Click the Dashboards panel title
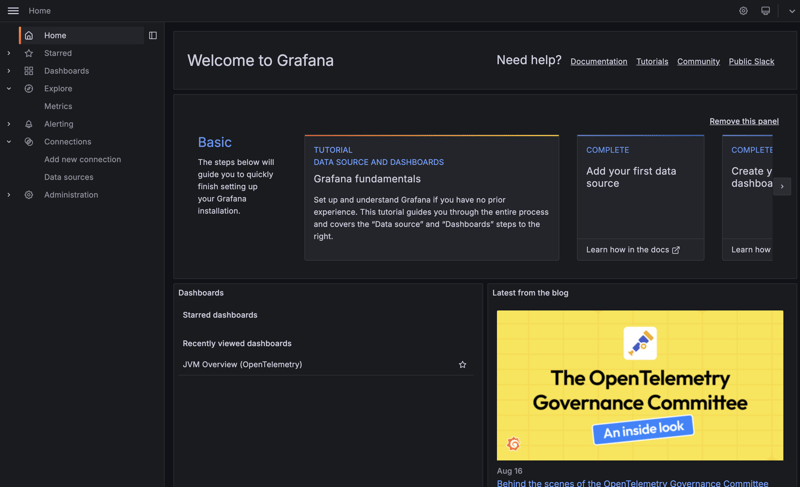The image size is (800, 487). pyautogui.click(x=201, y=293)
